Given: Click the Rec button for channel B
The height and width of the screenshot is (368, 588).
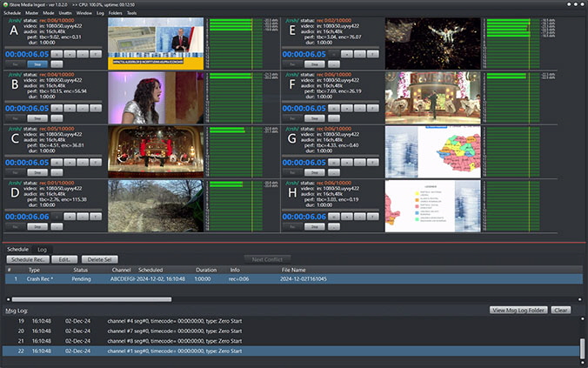Looking at the screenshot, I should [16, 118].
